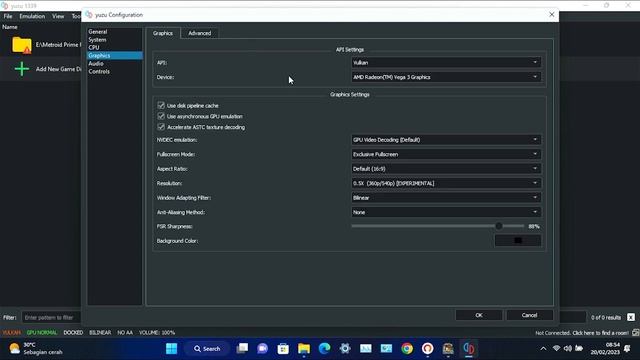Click weather widget showing 30°C
This screenshot has width=640, height=360.
pyautogui.click(x=36, y=349)
